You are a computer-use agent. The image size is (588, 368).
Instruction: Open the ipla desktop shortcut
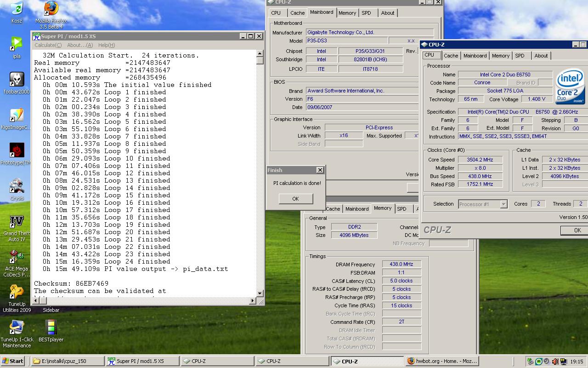pos(17,47)
